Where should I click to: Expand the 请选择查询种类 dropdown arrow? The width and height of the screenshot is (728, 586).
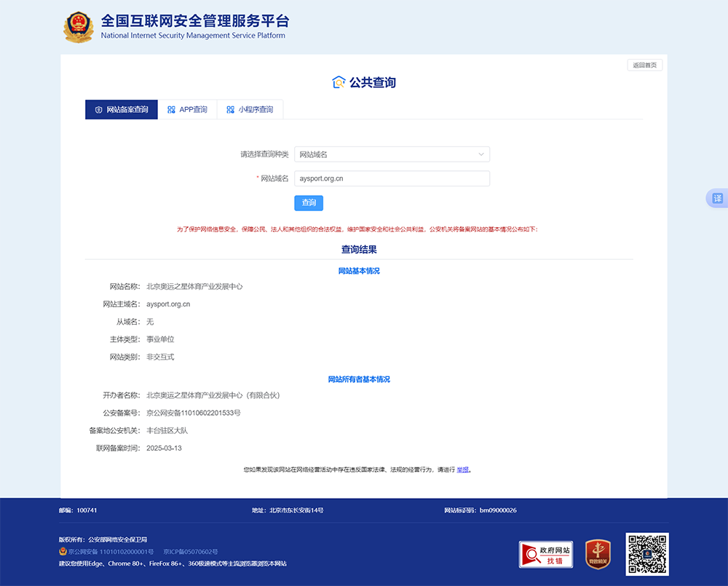(481, 154)
